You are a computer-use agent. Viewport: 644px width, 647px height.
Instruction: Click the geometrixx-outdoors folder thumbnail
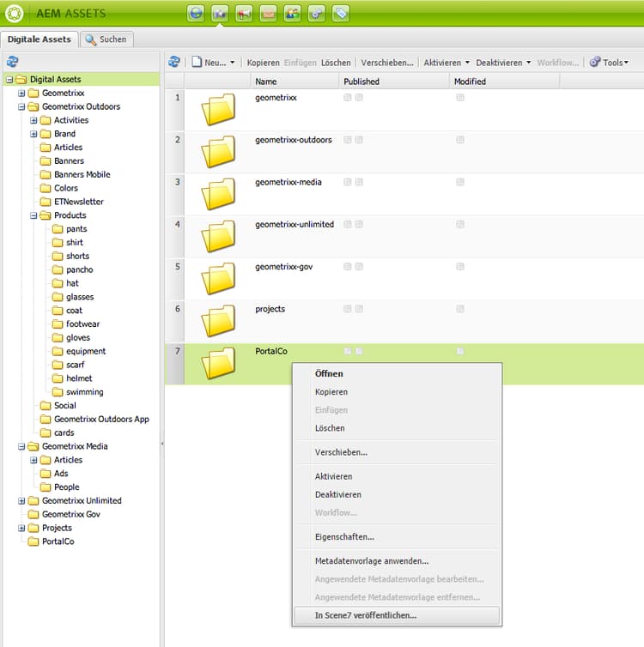[x=218, y=151]
